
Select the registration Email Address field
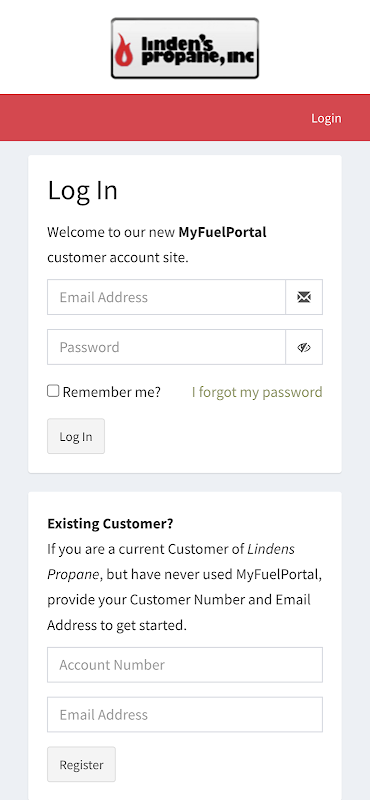pos(185,714)
